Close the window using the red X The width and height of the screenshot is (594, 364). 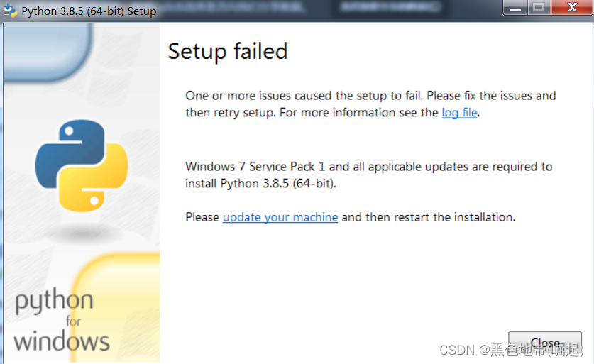point(571,8)
